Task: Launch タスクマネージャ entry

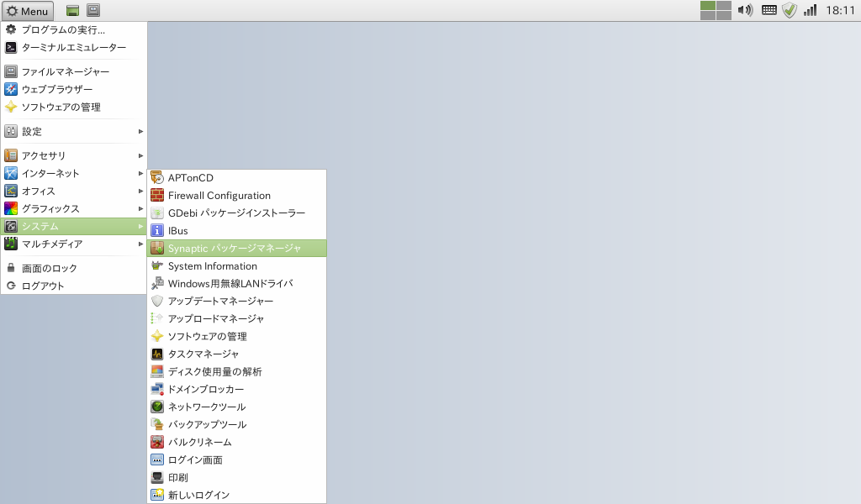Action: 236,354
